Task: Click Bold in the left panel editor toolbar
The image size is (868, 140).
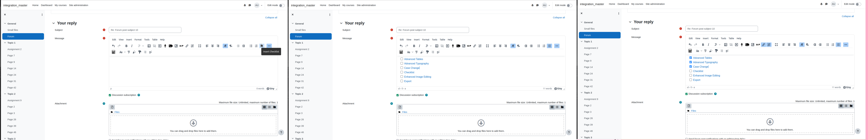Action: 126,46
